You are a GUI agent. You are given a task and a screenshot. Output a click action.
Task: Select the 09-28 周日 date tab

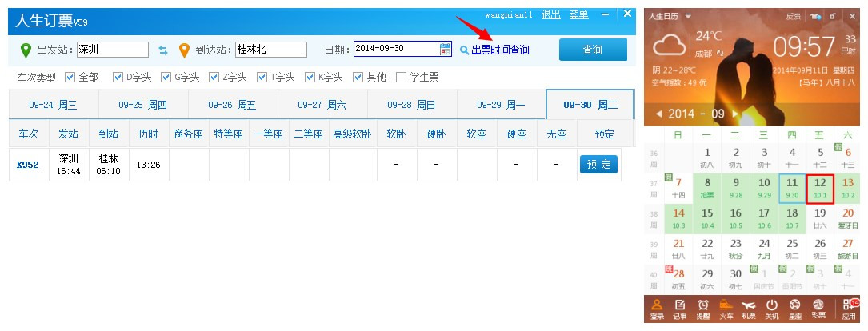(411, 105)
